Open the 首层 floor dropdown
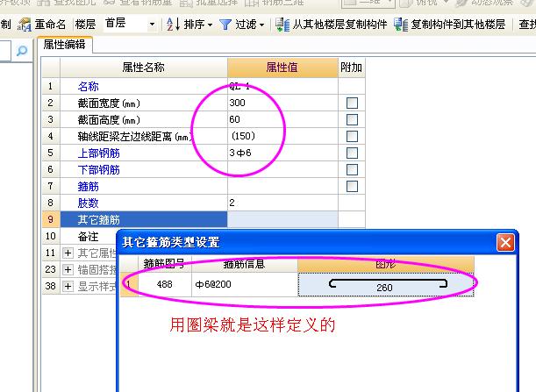 pyautogui.click(x=152, y=25)
